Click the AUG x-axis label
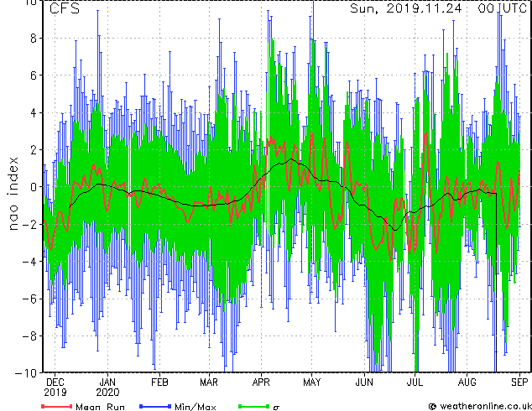This screenshot has width=532, height=411. tap(467, 382)
